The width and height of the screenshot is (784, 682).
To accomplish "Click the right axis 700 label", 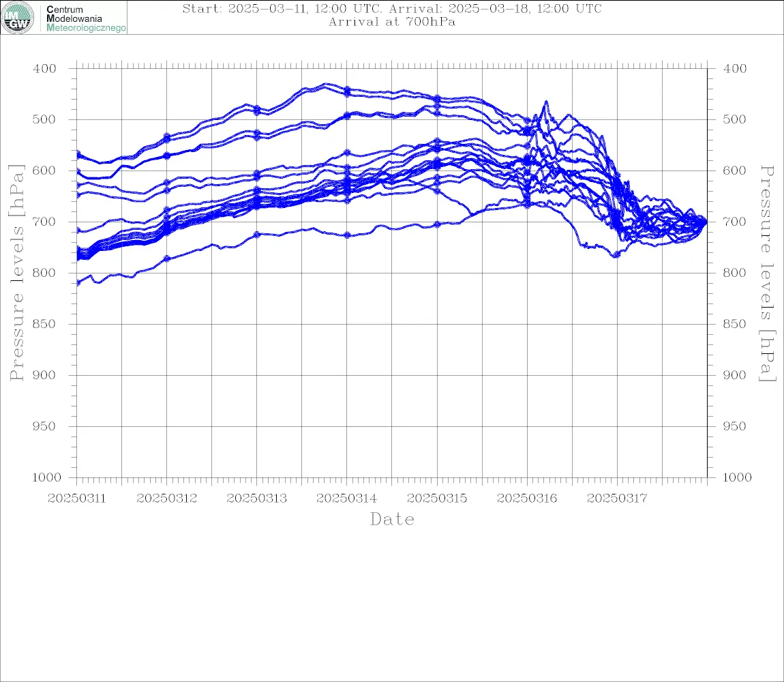I will [735, 222].
